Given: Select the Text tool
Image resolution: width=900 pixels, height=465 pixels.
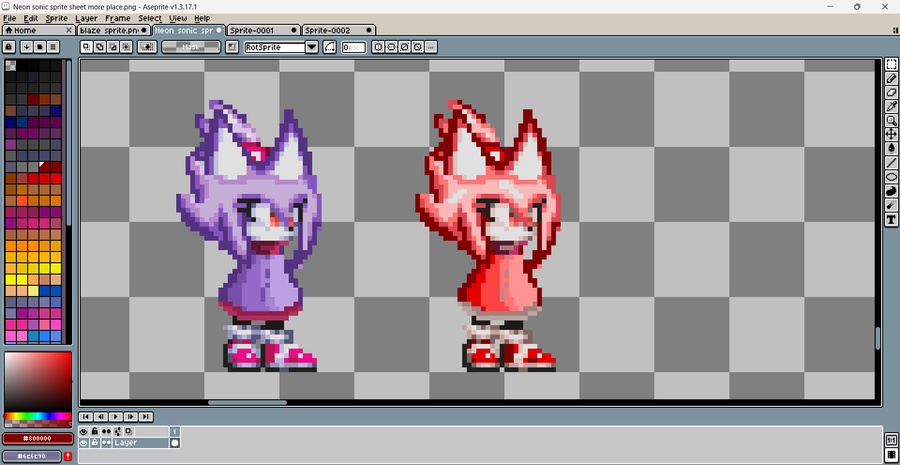Looking at the screenshot, I should [891, 219].
